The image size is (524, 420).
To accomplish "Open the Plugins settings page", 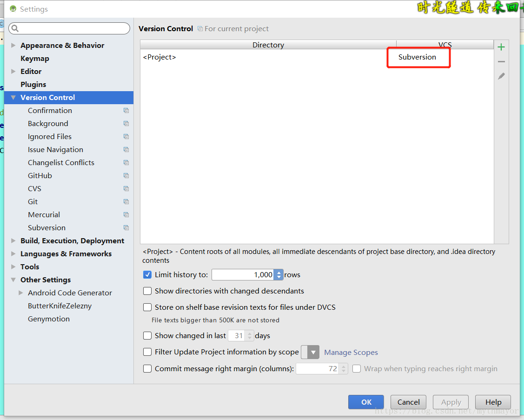I will point(33,85).
